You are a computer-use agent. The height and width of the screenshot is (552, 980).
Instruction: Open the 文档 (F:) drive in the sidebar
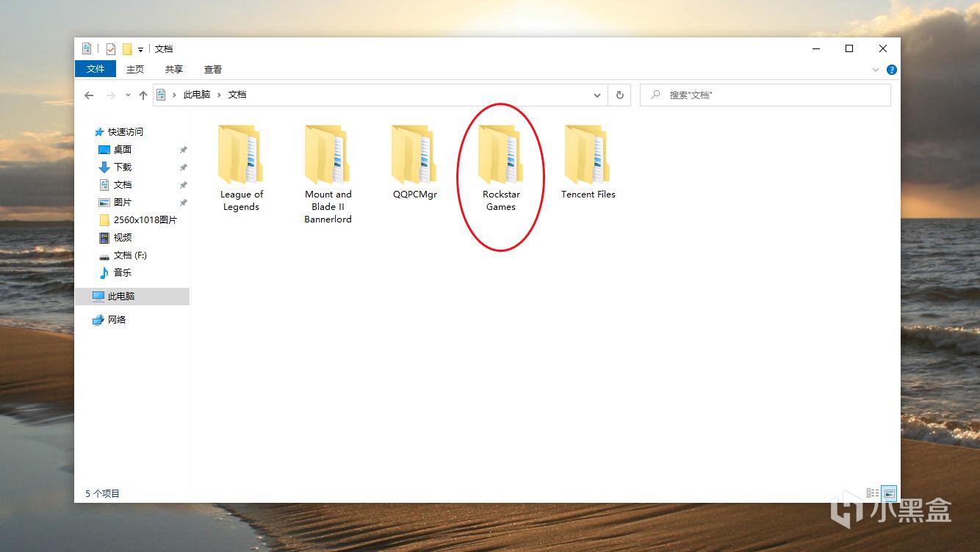coord(129,255)
